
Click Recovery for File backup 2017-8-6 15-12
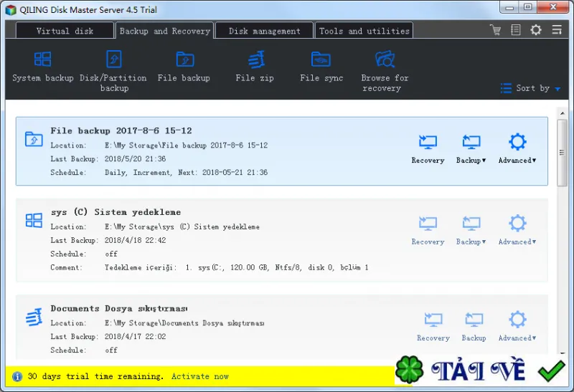428,149
